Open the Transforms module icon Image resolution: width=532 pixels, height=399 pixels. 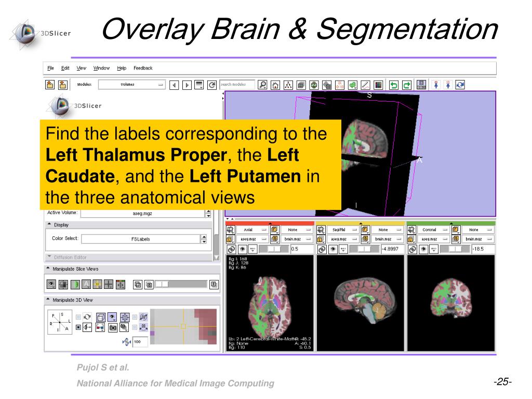[327, 85]
